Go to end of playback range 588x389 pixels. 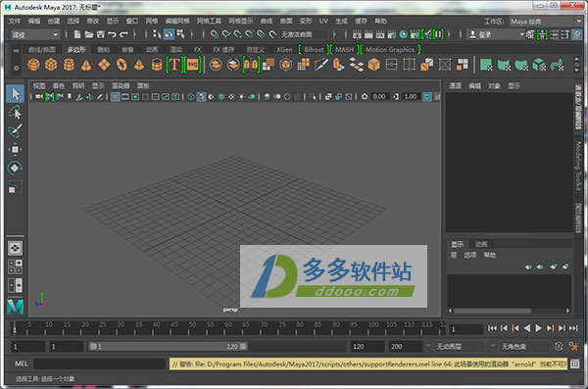click(x=573, y=328)
